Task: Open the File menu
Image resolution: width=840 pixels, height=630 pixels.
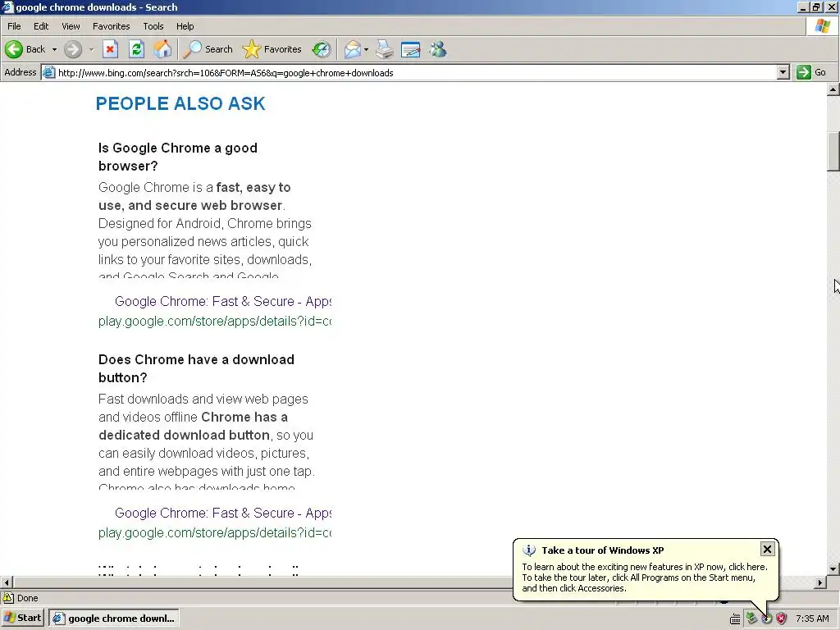Action: [14, 26]
